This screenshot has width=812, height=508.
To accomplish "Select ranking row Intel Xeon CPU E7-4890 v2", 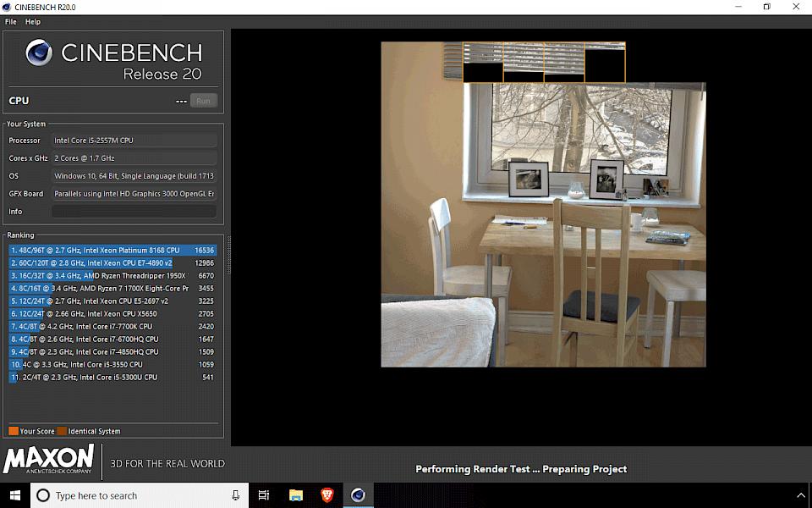I will click(x=112, y=262).
